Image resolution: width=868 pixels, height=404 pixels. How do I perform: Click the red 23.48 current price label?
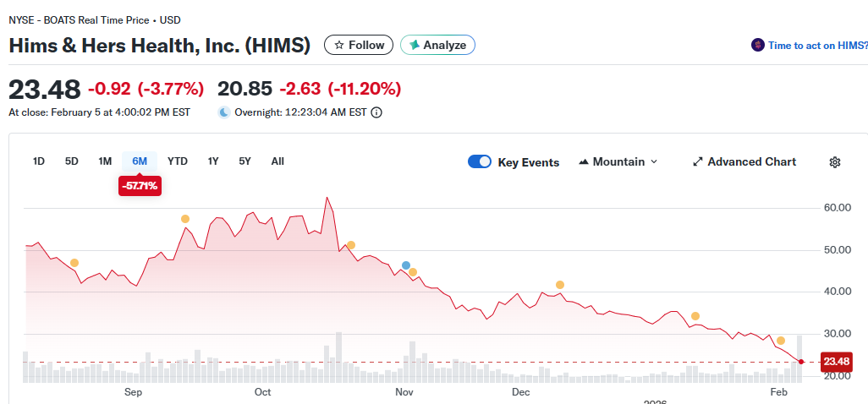coord(837,362)
